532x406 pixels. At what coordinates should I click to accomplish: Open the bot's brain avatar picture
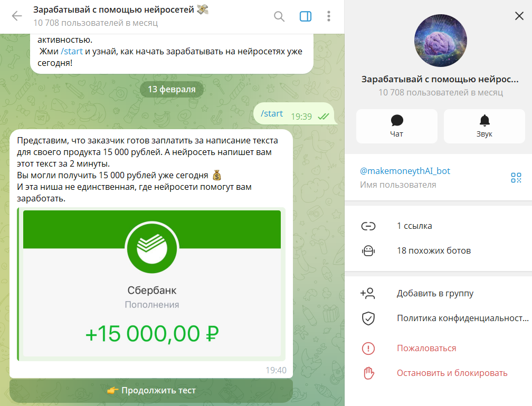click(x=440, y=40)
